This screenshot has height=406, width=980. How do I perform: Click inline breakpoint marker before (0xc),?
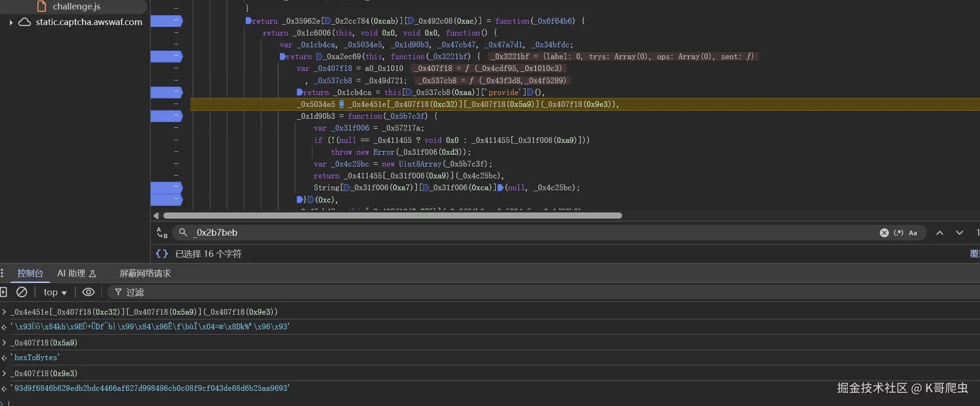tap(311, 200)
